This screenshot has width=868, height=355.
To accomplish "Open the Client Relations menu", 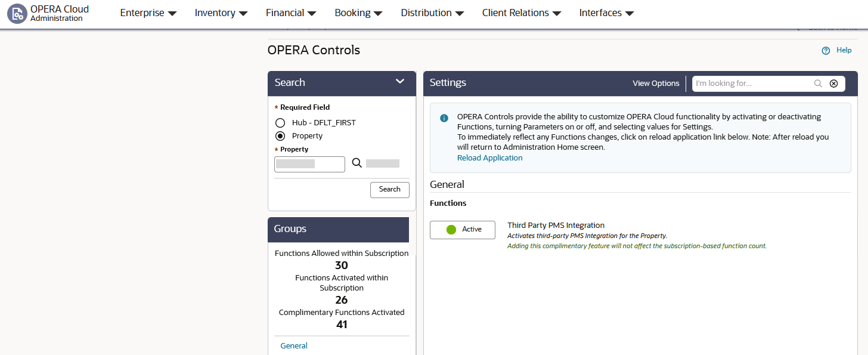I will 522,13.
